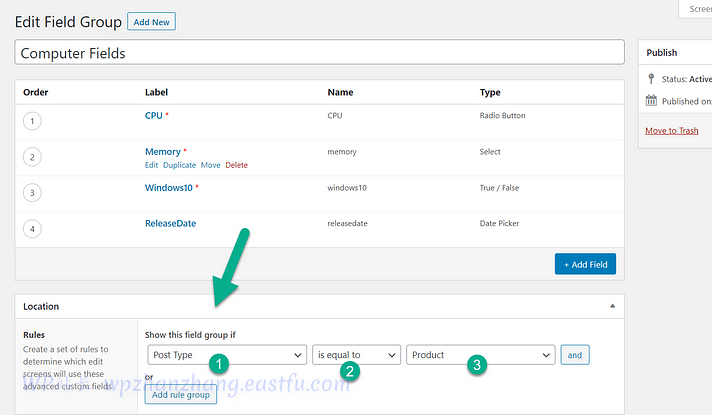This screenshot has height=415, width=712.
Task: Open the CPU field label link
Action: click(x=153, y=116)
